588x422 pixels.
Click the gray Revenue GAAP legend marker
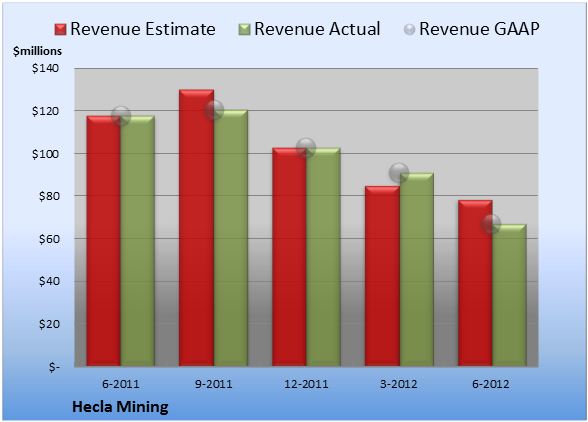pos(410,29)
